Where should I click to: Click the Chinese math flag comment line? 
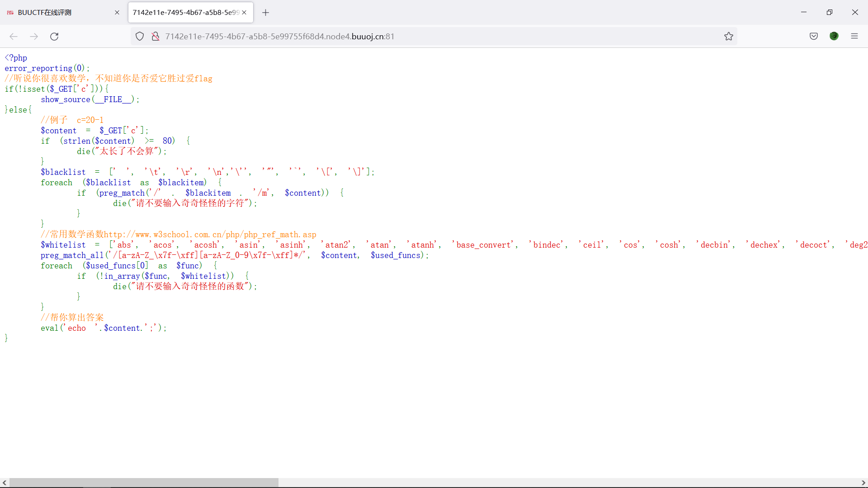point(108,79)
